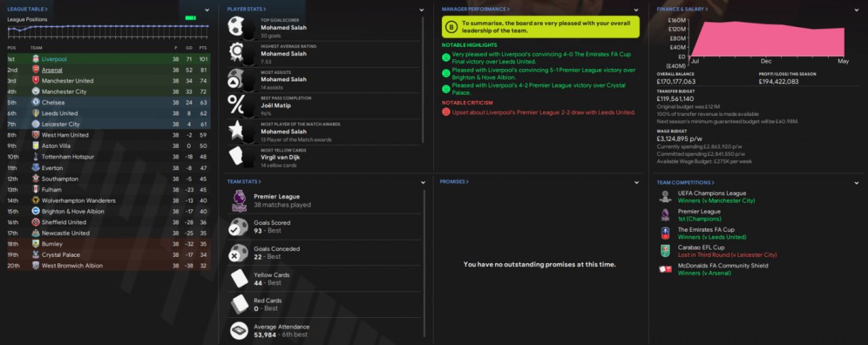The image size is (868, 345).
Task: Click the player of the match star icon
Action: click(x=237, y=131)
